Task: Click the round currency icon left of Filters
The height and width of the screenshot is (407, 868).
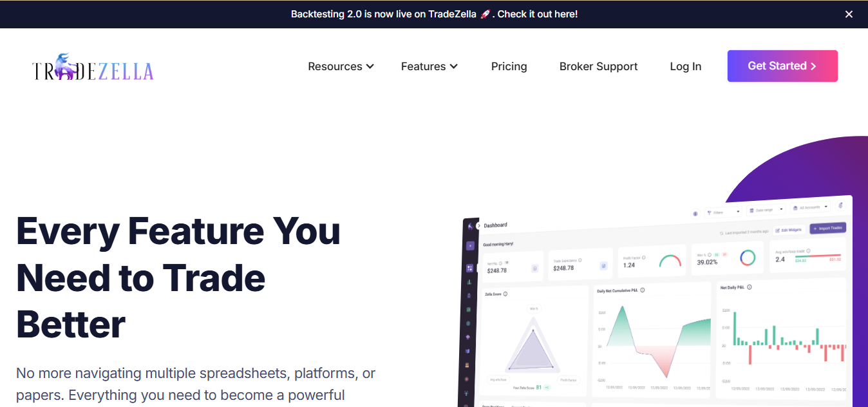Action: (695, 213)
